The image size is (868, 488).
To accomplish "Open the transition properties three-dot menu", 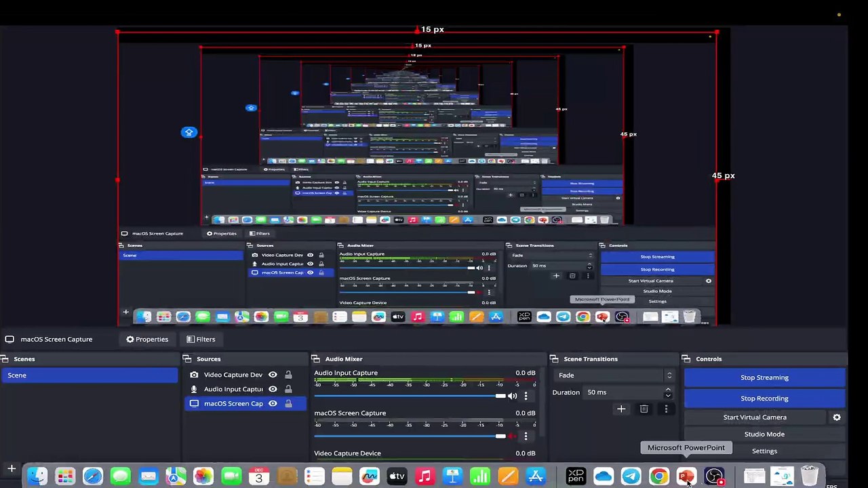I will [x=666, y=409].
